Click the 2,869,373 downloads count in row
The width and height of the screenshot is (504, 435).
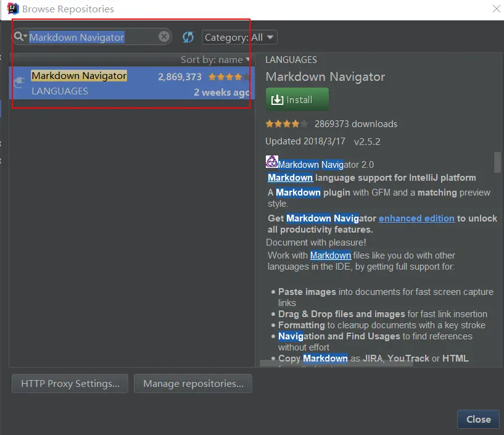click(180, 77)
